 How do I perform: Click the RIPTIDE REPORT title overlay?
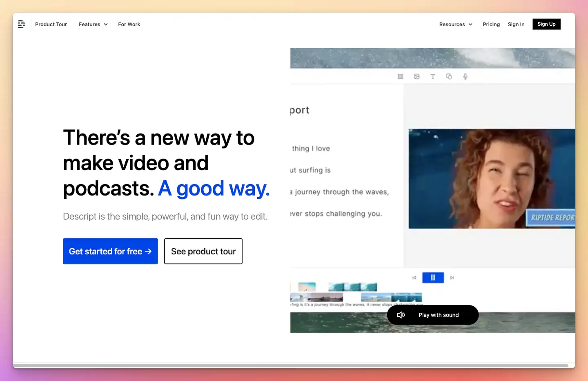coord(551,218)
